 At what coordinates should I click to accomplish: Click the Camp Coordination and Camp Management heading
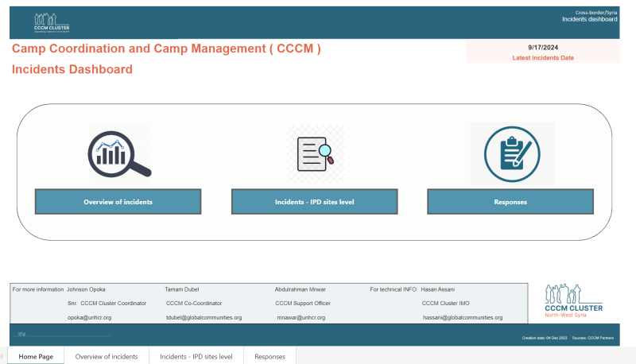(x=166, y=49)
